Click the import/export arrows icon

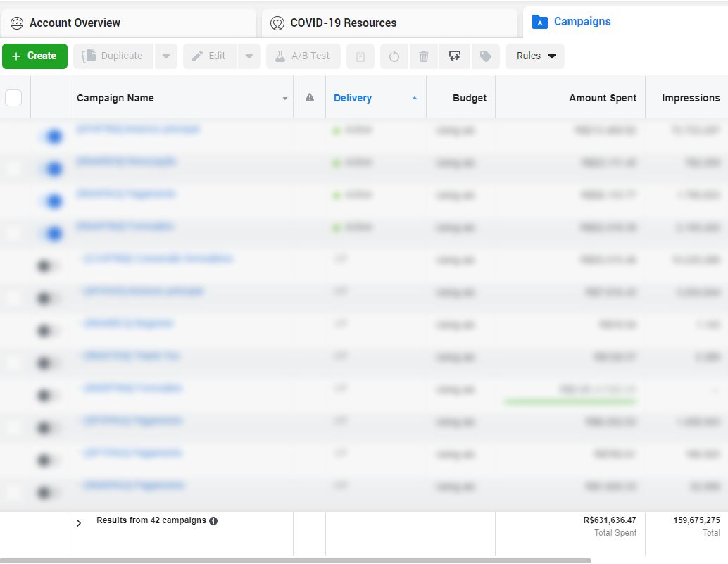point(455,56)
